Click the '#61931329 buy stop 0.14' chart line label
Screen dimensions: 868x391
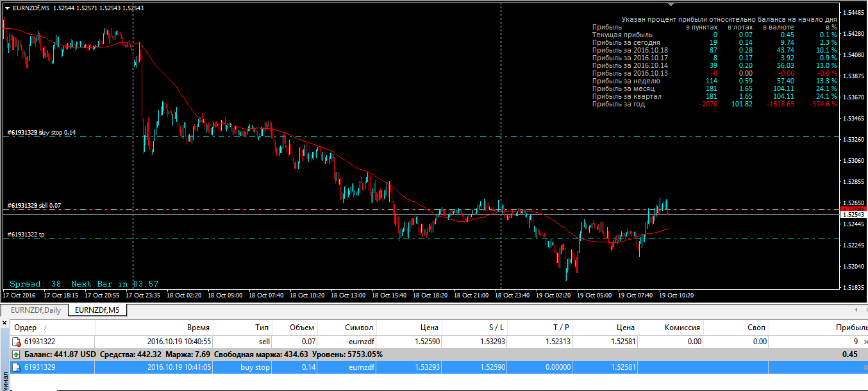click(x=42, y=133)
